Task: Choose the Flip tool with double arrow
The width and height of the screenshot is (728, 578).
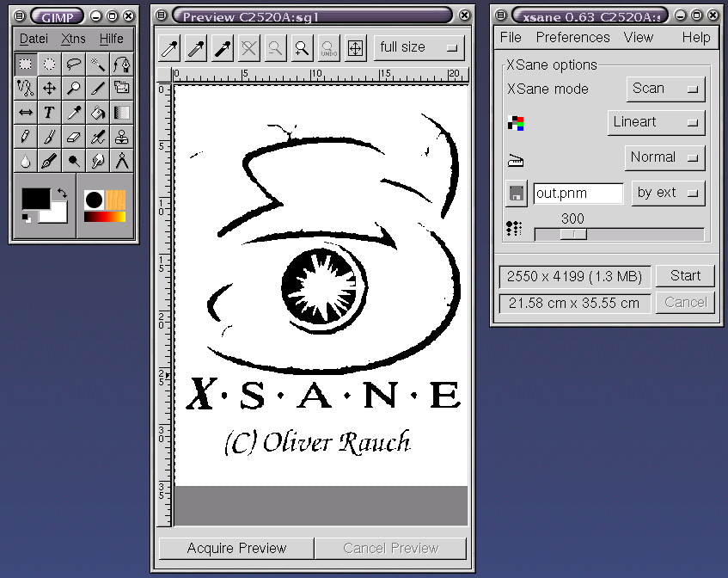Action: [26, 113]
